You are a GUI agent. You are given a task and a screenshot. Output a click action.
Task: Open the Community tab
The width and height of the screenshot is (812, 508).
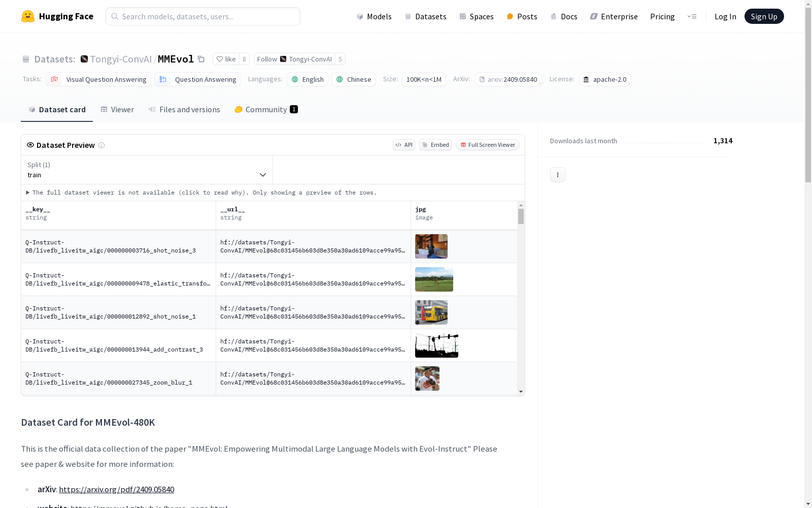pos(266,109)
